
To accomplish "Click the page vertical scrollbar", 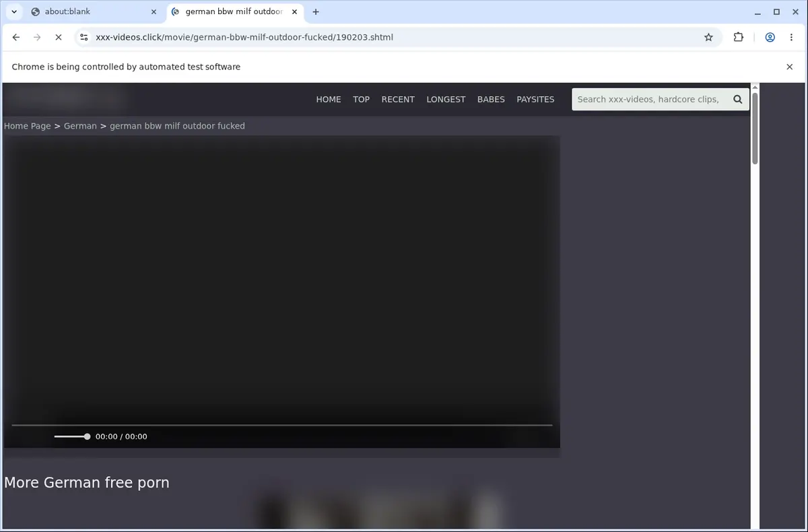I will click(755, 128).
